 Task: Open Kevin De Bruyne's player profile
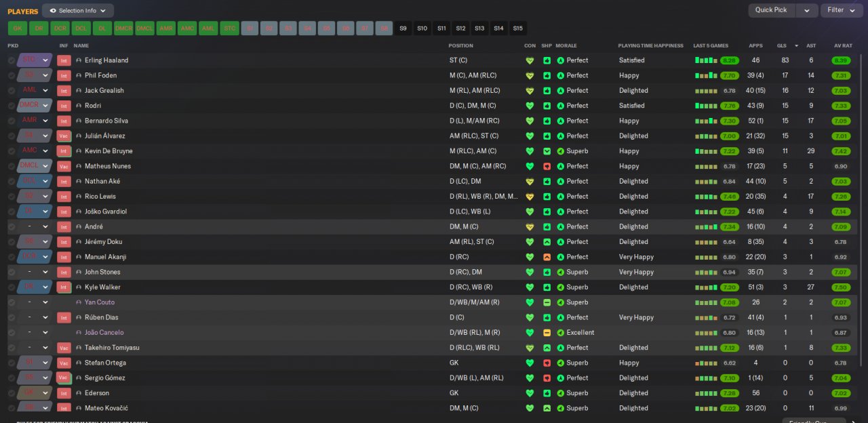[x=108, y=151]
